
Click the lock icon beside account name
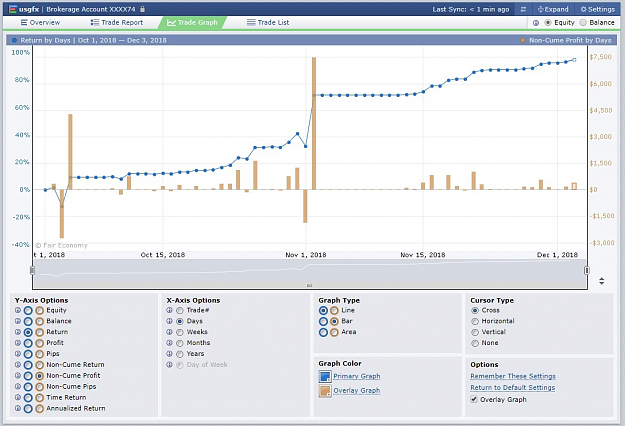pyautogui.click(x=143, y=9)
